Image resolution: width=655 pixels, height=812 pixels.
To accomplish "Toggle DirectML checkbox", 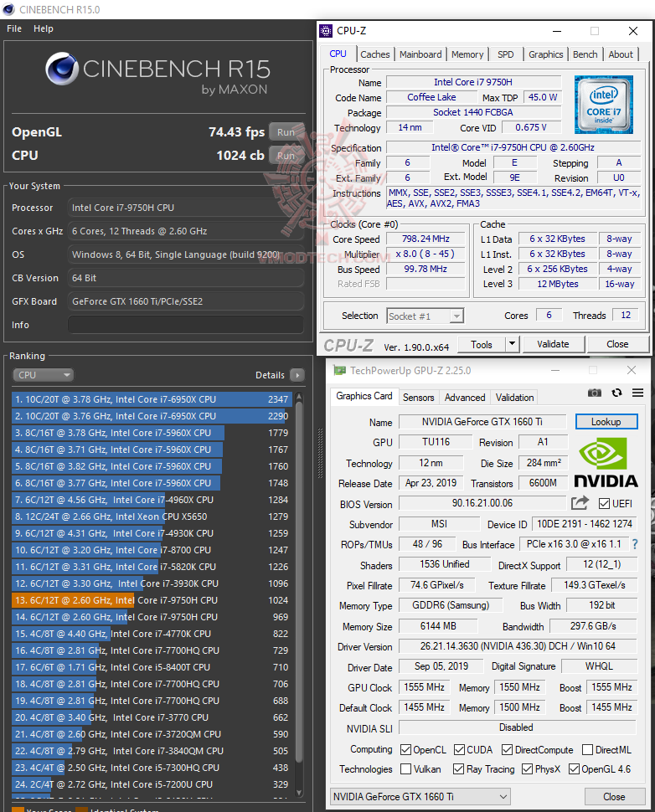I will coord(588,750).
